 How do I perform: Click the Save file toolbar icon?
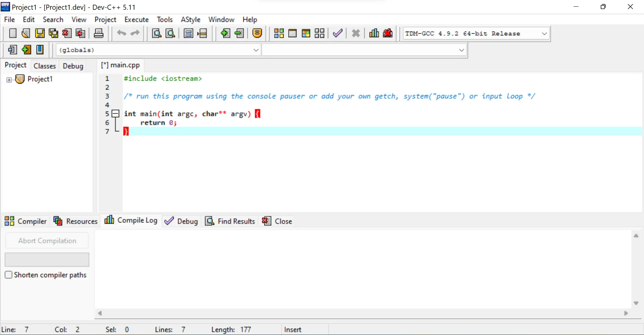click(40, 33)
